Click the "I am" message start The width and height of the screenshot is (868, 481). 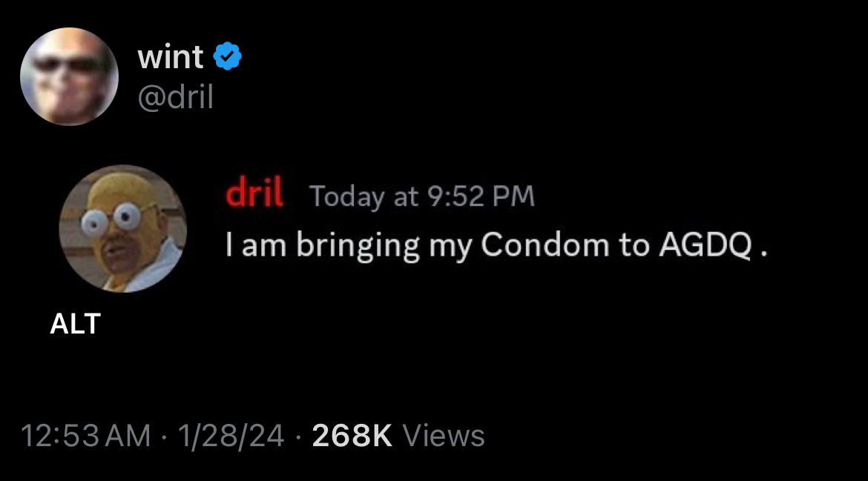pyautogui.click(x=251, y=246)
